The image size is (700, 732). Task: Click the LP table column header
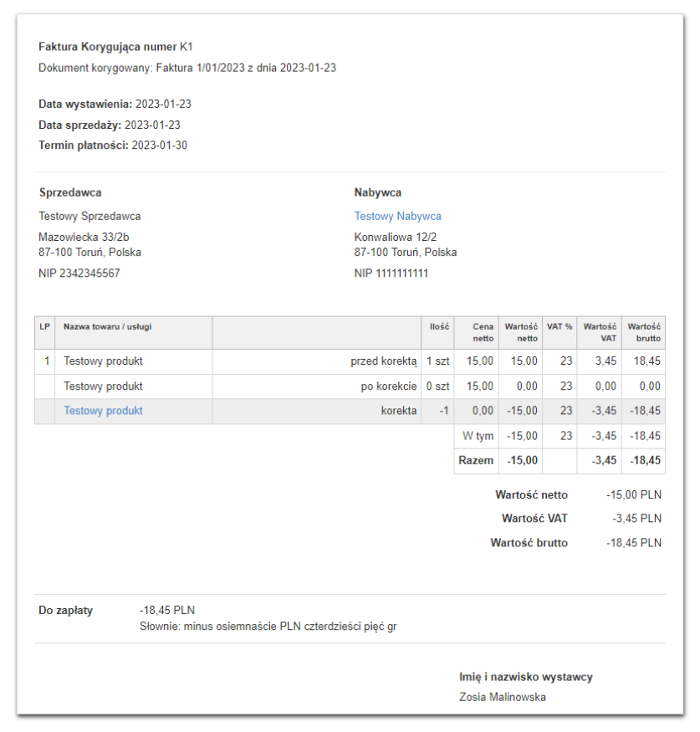[44, 327]
